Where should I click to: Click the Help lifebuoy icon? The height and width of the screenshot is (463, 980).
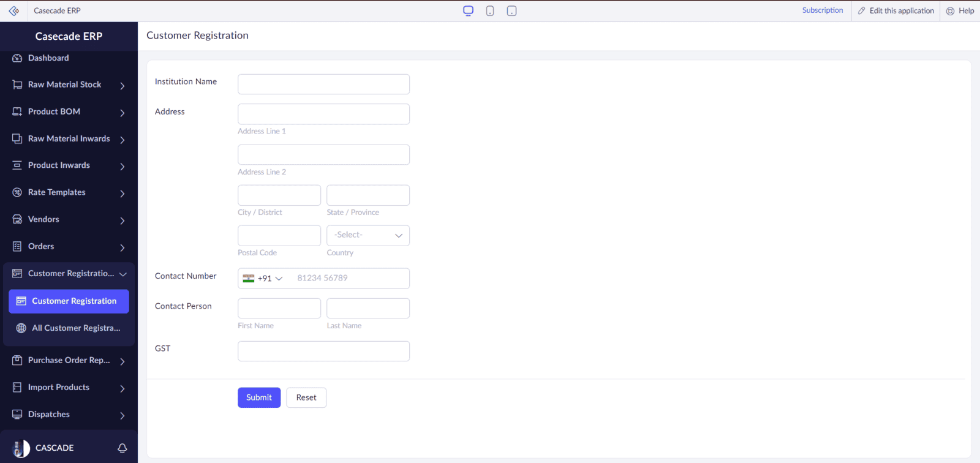[x=950, y=11]
